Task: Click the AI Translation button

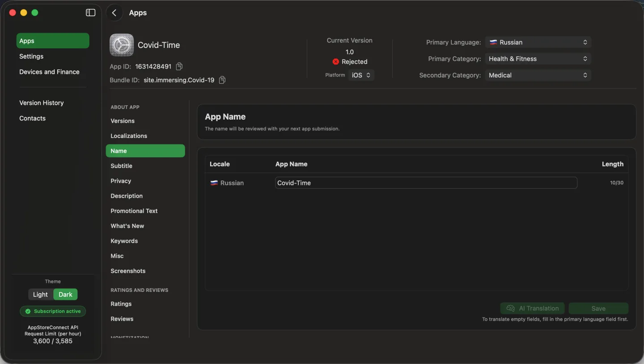Action: [532, 308]
